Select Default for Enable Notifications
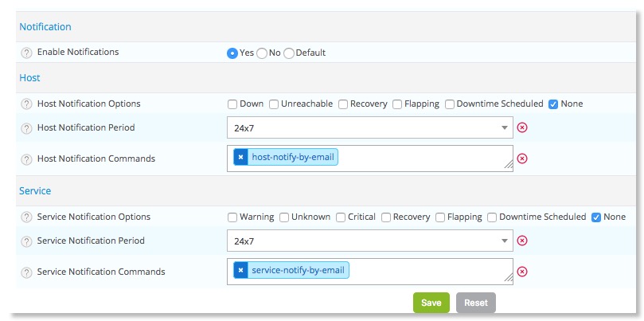644x321 pixels. point(289,53)
